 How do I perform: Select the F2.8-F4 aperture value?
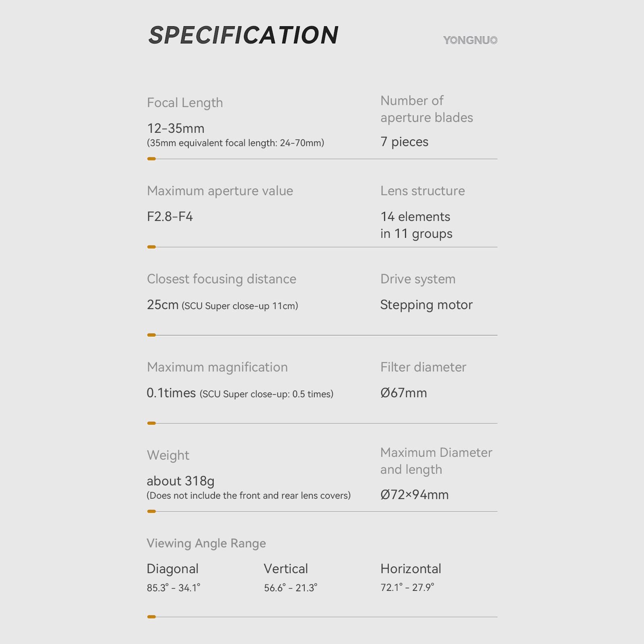point(170,217)
